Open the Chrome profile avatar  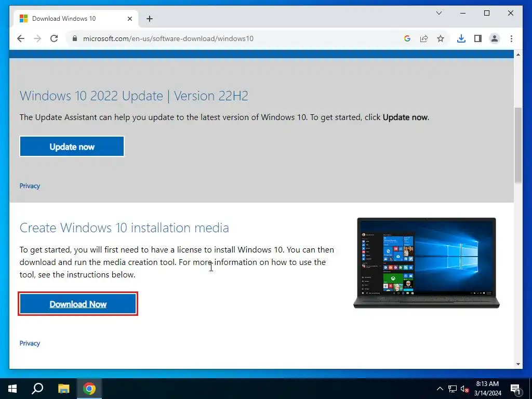point(495,38)
